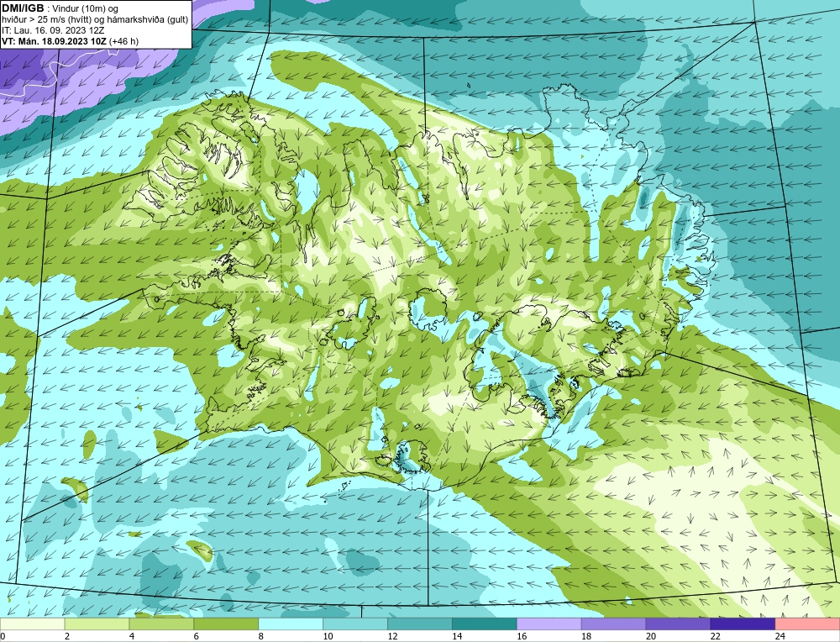Click the 16–18 m/s lavender legend swatch
Image resolution: width=840 pixels, height=642 pixels.
[x=549, y=624]
